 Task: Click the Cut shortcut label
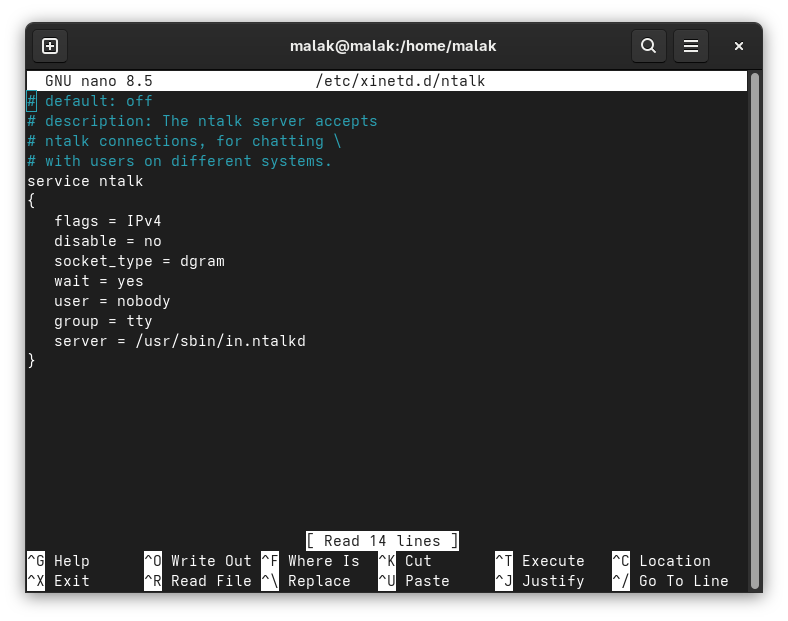[418, 561]
